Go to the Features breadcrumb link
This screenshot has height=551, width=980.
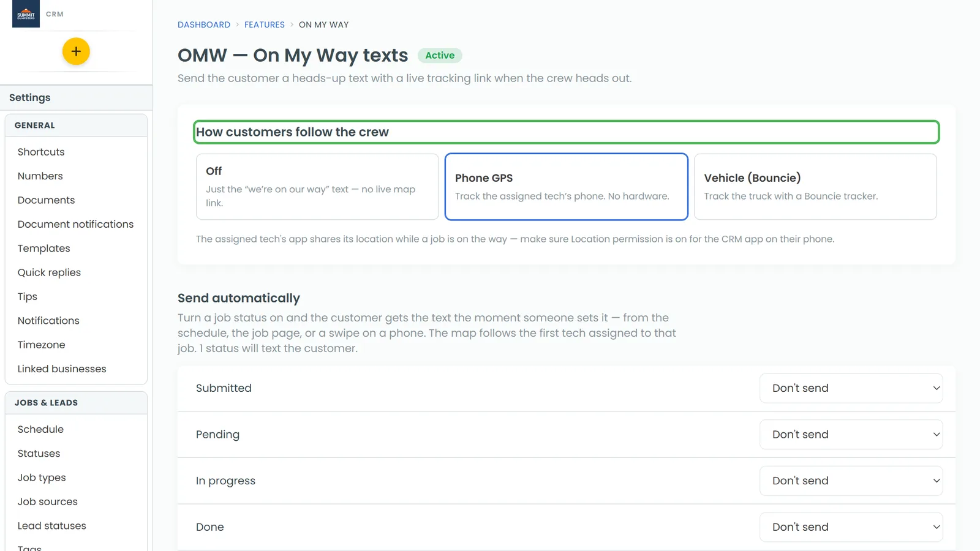click(265, 24)
